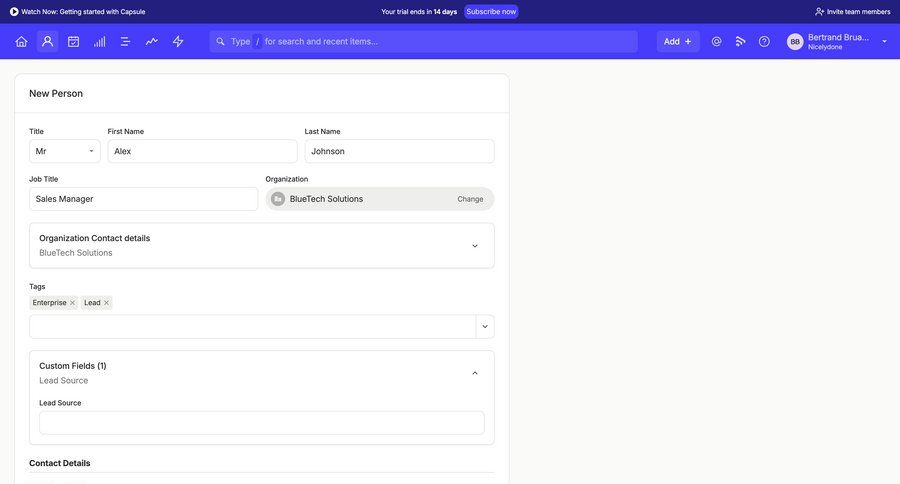The width and height of the screenshot is (900, 484).
Task: Open the Sales pipeline bar chart icon
Action: (x=99, y=41)
